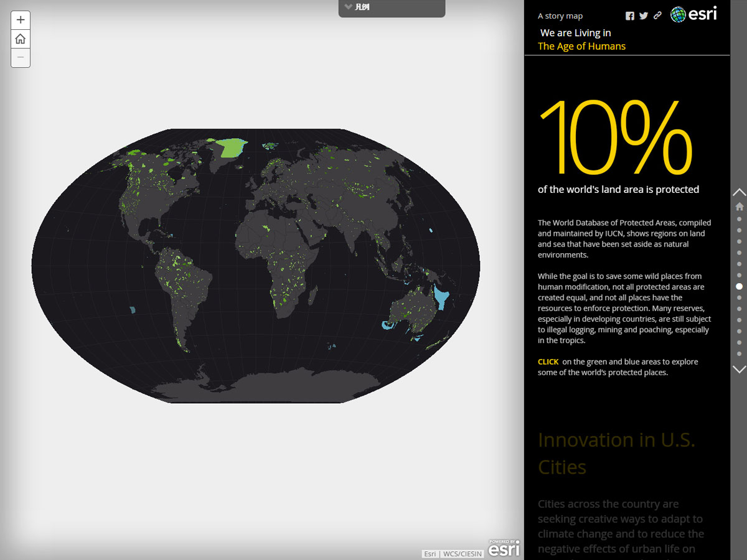
Task: Select the first section dot below home
Action: (739, 219)
